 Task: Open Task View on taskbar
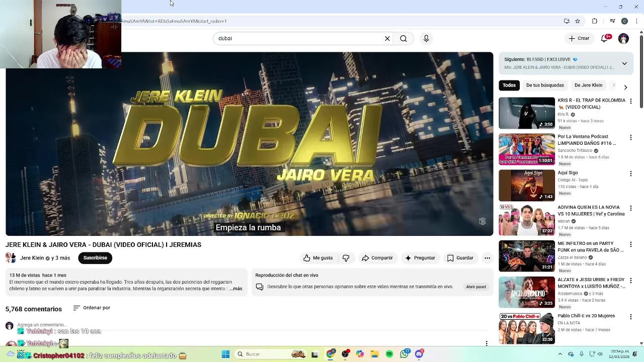[x=314, y=354]
